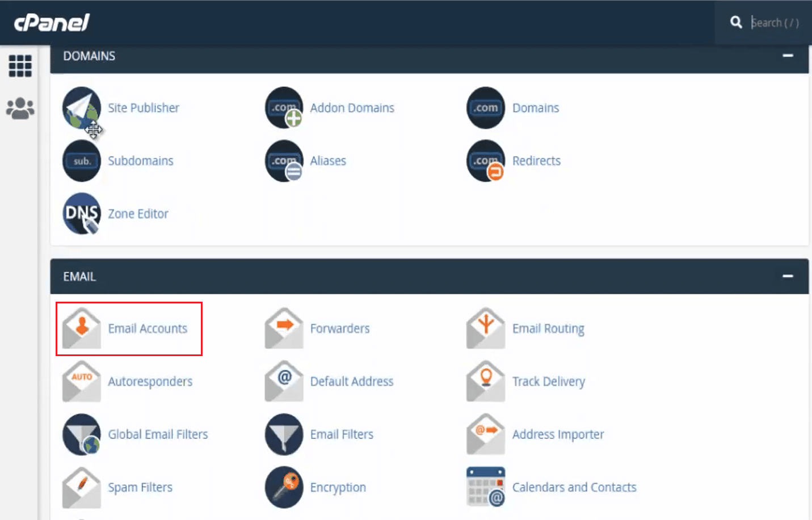Open the Aliases link

point(328,161)
